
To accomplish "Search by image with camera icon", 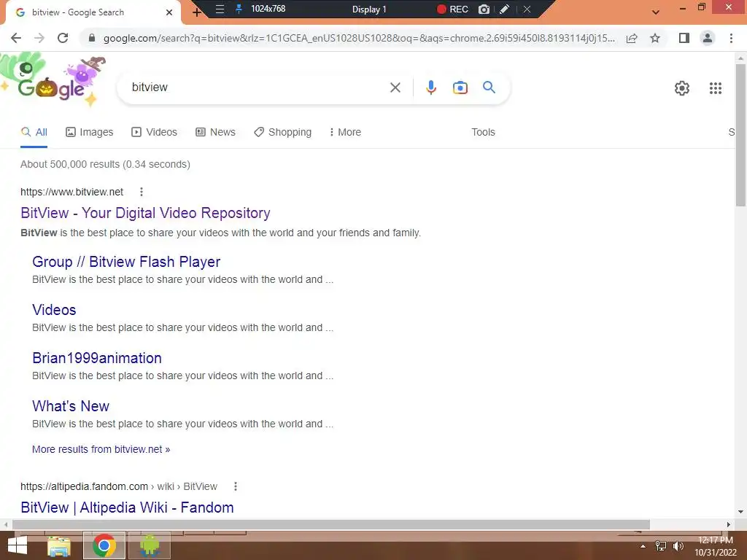I will pos(460,87).
